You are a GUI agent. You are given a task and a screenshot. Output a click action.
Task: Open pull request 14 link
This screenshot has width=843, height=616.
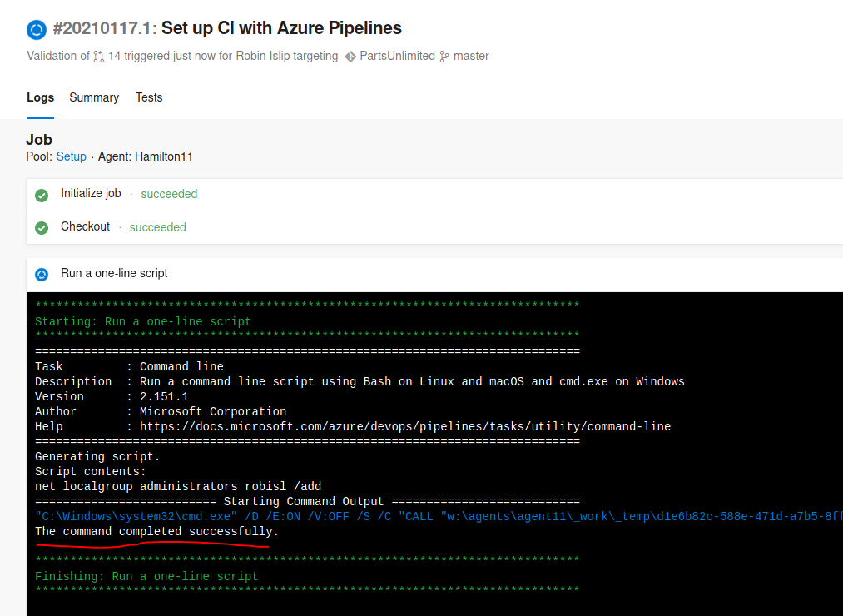coord(115,56)
